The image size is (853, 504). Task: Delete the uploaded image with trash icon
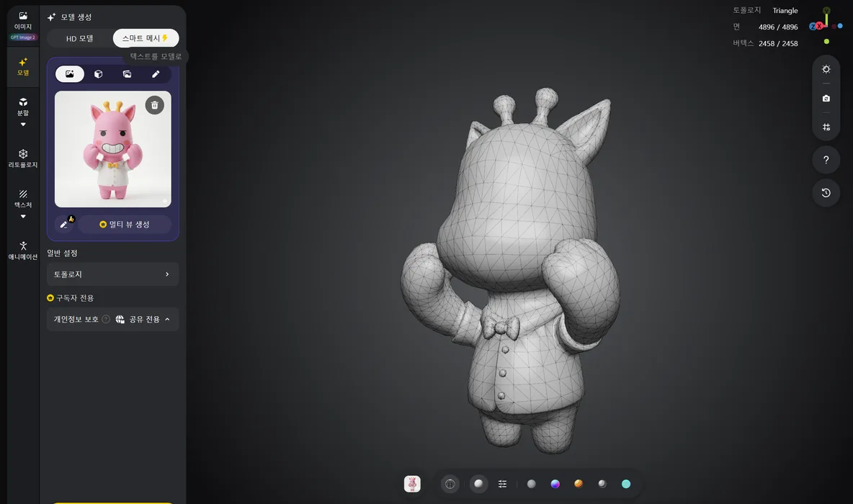[x=154, y=105]
